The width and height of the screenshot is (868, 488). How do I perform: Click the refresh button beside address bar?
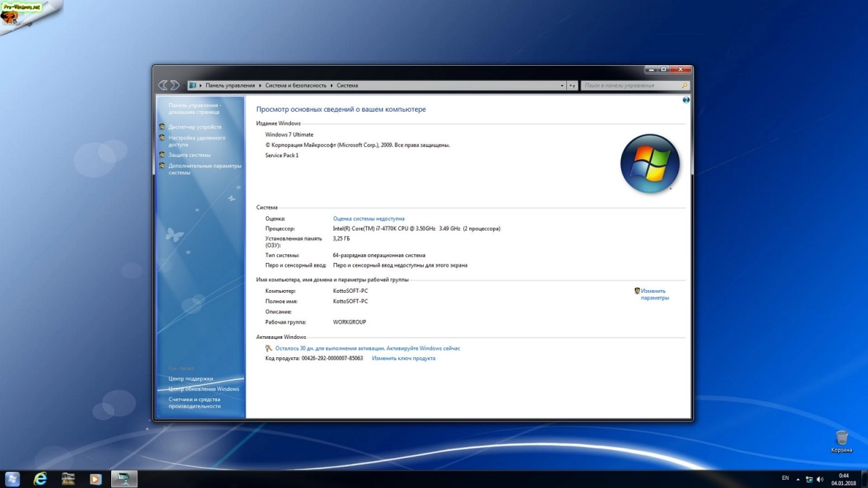[572, 85]
